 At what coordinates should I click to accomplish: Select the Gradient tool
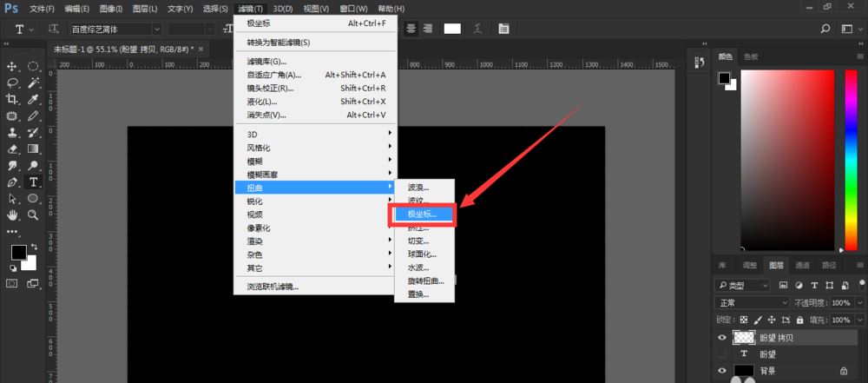33,149
